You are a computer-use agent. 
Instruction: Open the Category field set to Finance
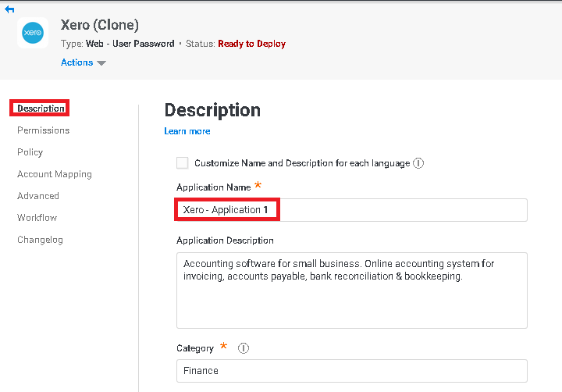click(351, 371)
